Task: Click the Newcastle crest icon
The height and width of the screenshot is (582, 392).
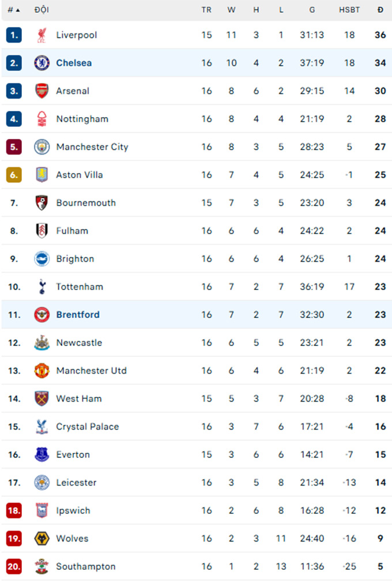Action: click(42, 343)
